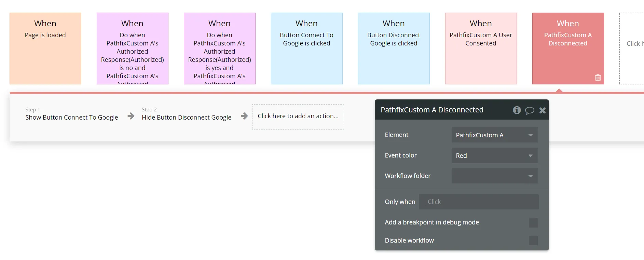The image size is (644, 260).
Task: Open the info icon in the property panel
Action: [517, 110]
